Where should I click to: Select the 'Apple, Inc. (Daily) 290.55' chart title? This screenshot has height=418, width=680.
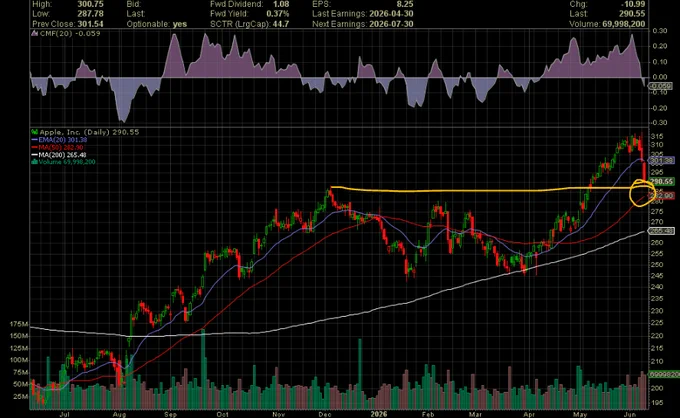click(89, 132)
